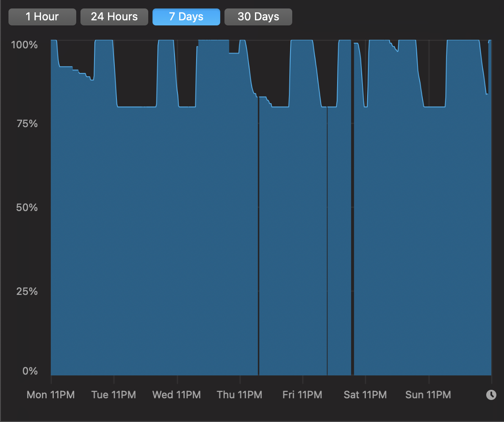Viewport: 504px width, 422px height.
Task: Click the Sun 11PM time label
Action: (428, 394)
